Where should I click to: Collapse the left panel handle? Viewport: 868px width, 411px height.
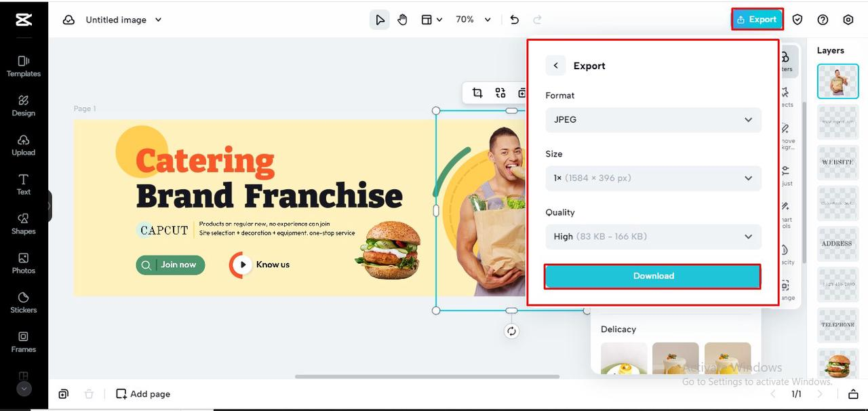click(x=50, y=206)
